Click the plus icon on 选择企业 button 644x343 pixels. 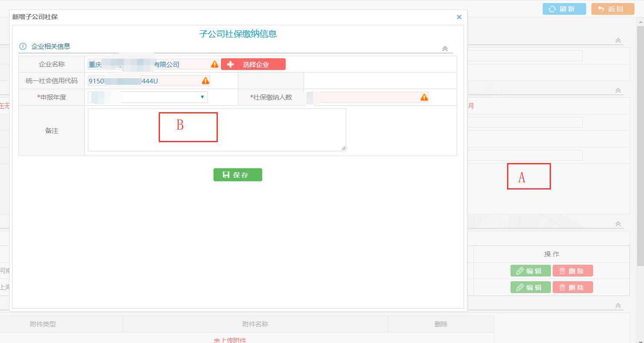coord(230,64)
